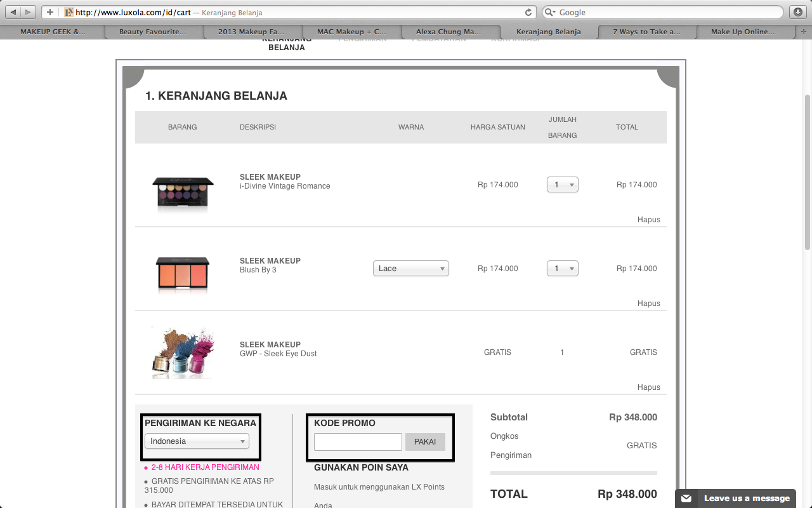Switch to Beauty Favourite tab
This screenshot has width=812, height=508.
(153, 31)
